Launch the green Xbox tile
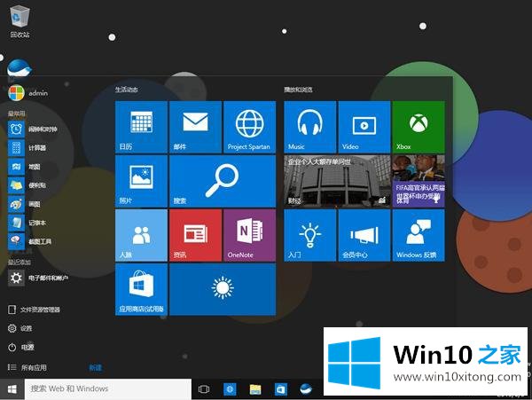Viewport: 532px width, 400px height. click(x=419, y=127)
